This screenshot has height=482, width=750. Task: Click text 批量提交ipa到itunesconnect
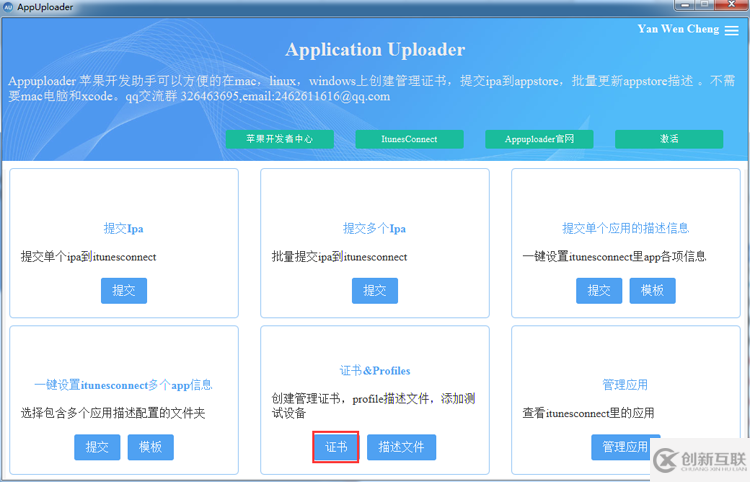[340, 257]
